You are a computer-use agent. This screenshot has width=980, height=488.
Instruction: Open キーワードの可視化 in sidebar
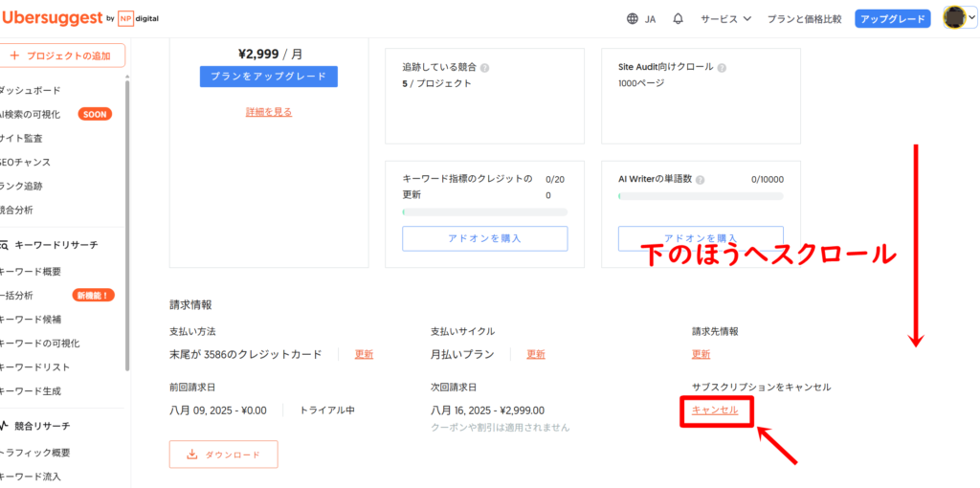click(x=39, y=344)
